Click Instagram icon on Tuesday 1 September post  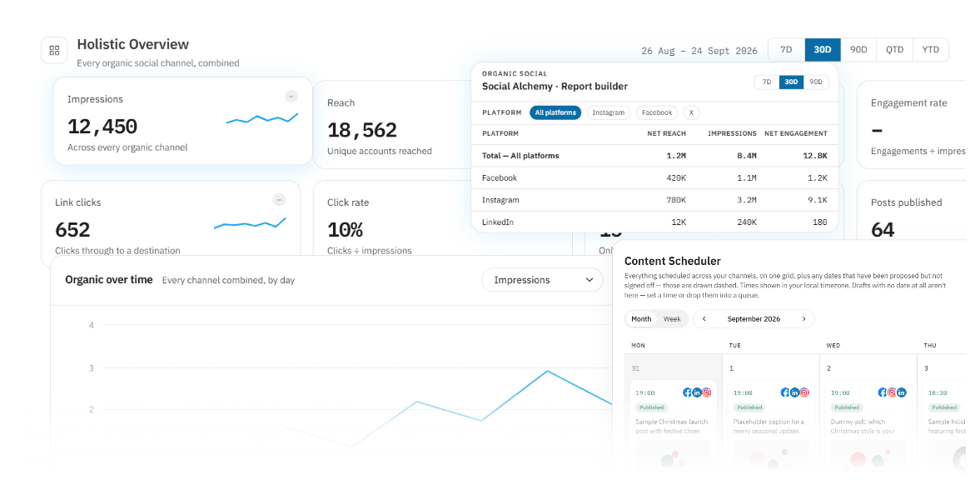[x=804, y=392]
